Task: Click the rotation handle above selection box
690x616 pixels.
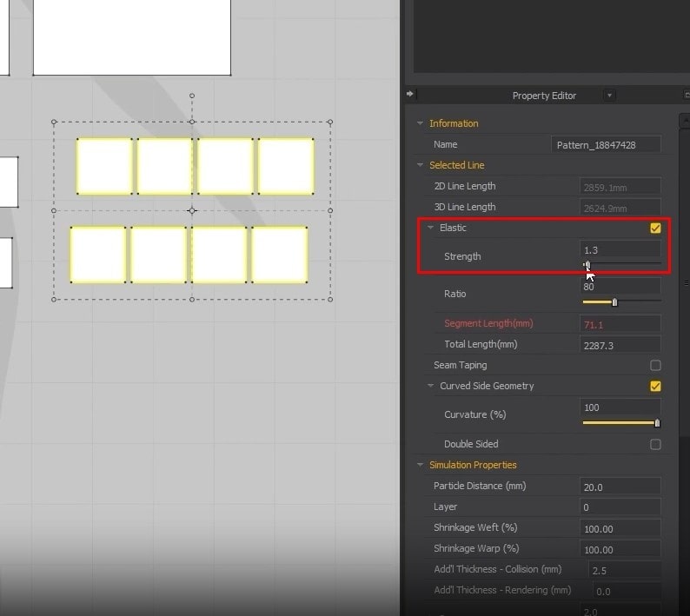Action: [192, 96]
